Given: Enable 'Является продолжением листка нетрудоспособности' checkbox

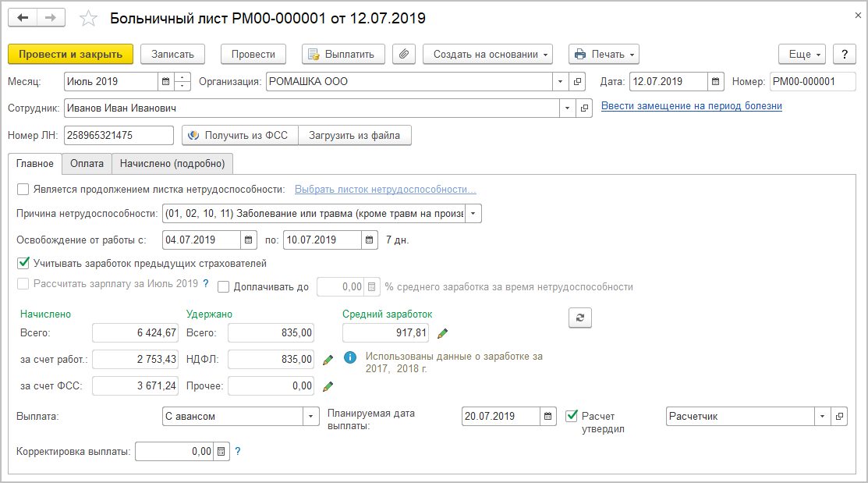Looking at the screenshot, I should coord(23,189).
